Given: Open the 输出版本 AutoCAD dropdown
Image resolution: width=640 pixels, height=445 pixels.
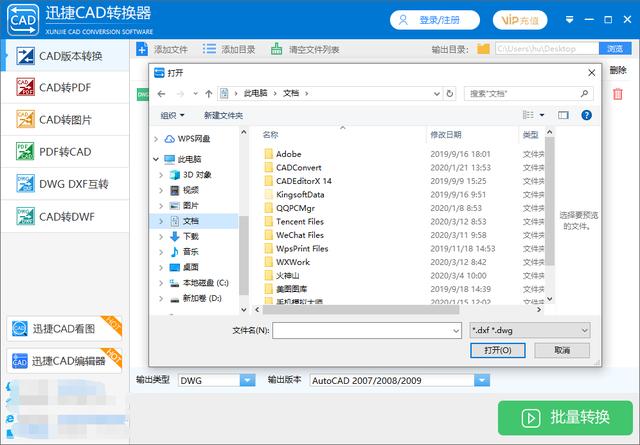Looking at the screenshot, I should coord(482,380).
